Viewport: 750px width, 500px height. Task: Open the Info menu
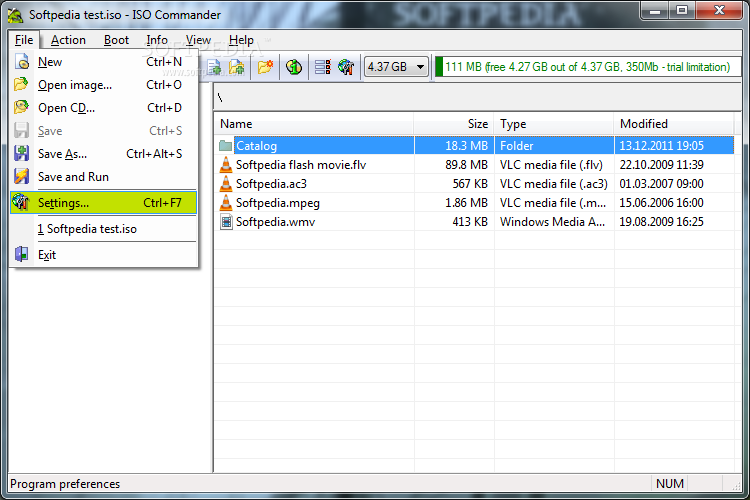[157, 40]
